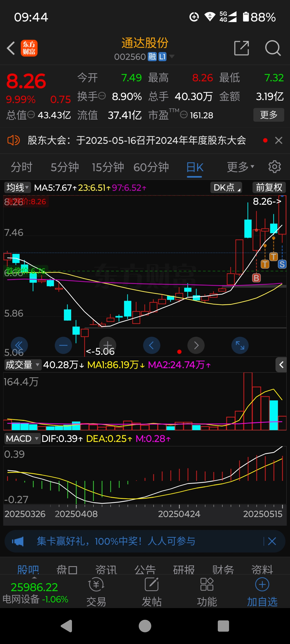Tap the L1 level badge

pos(162,57)
